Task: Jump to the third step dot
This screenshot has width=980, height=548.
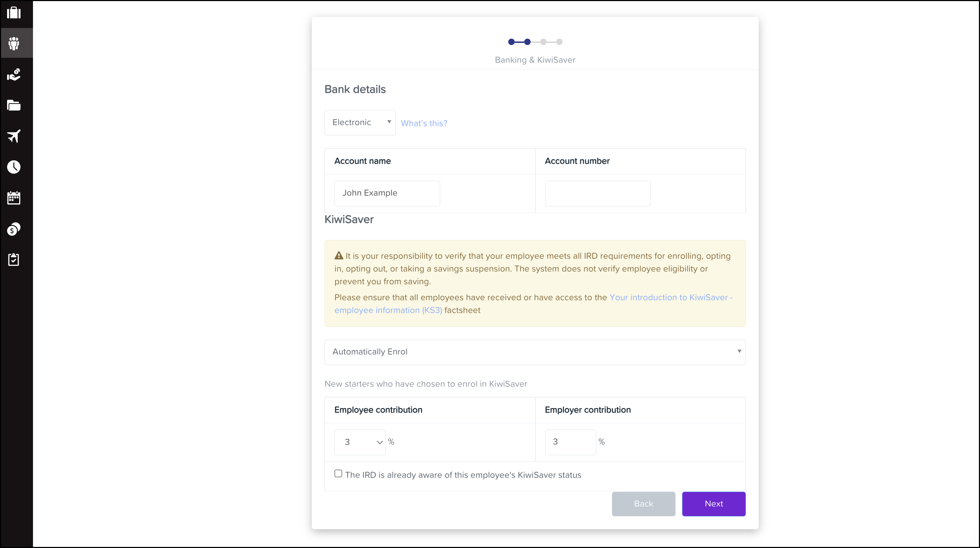Action: click(x=543, y=42)
